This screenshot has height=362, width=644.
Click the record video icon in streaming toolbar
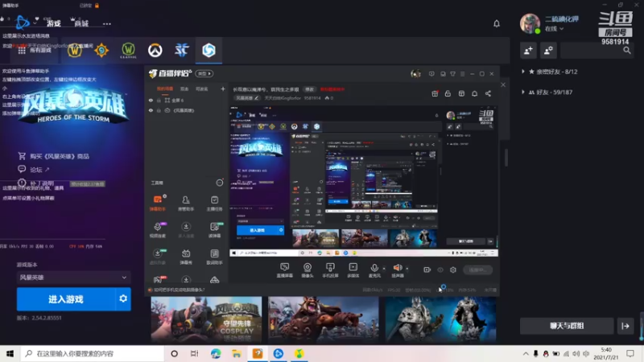click(x=427, y=269)
